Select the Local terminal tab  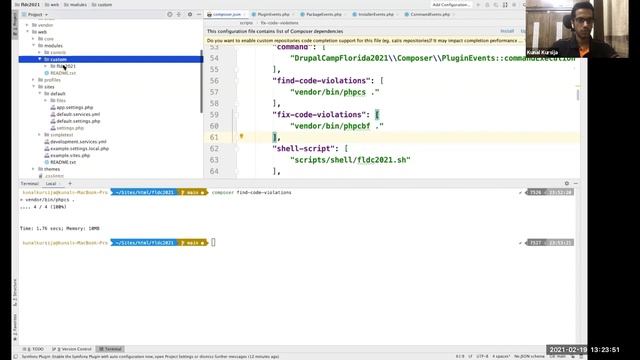(x=51, y=184)
